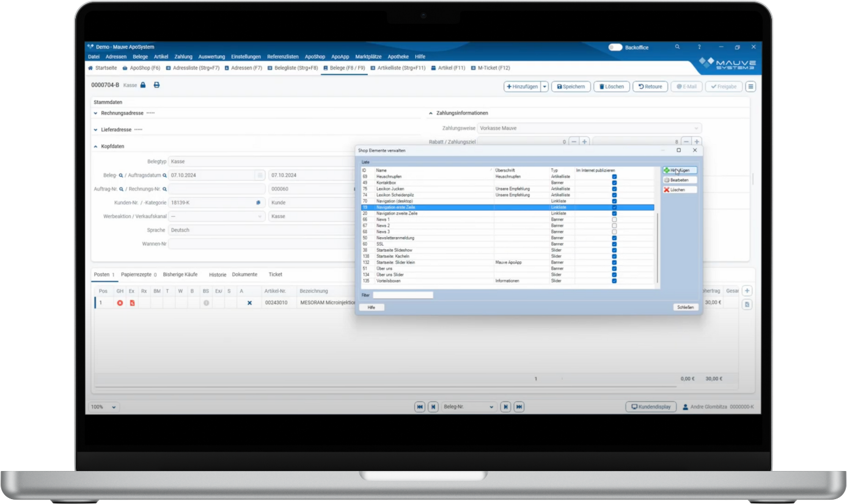Check publish checkbox for News 1

[x=614, y=219]
